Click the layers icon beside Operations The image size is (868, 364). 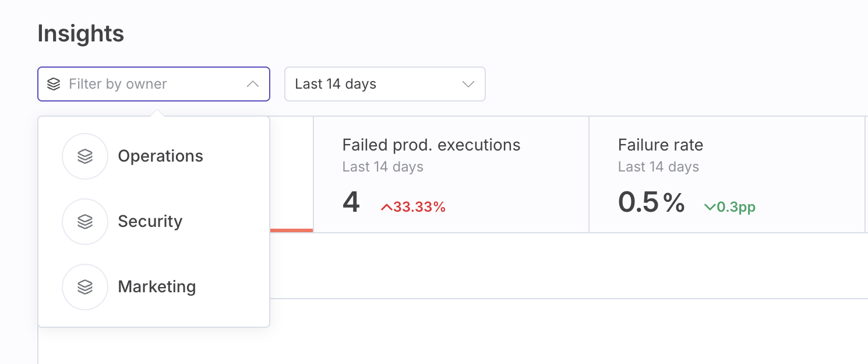tap(85, 156)
